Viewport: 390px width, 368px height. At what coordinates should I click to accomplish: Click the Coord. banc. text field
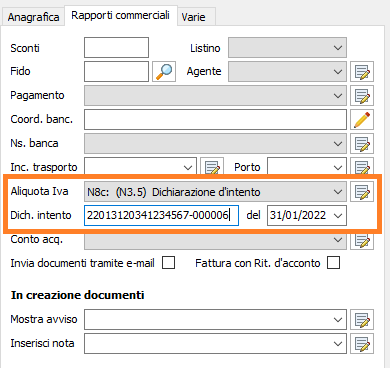215,119
